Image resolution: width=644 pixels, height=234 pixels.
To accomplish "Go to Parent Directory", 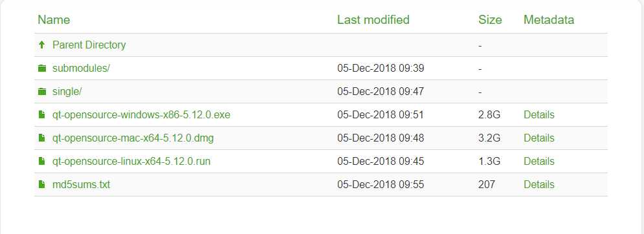I will [x=89, y=45].
